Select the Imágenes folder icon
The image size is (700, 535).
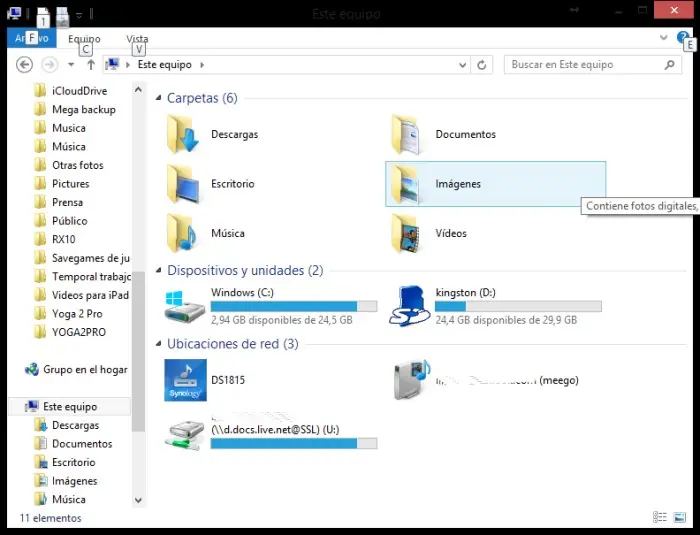(x=405, y=184)
